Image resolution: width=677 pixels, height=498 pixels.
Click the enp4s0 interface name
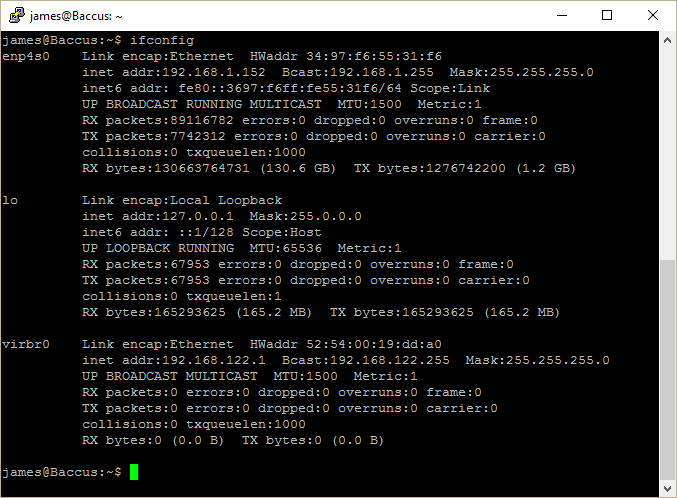tap(26, 57)
